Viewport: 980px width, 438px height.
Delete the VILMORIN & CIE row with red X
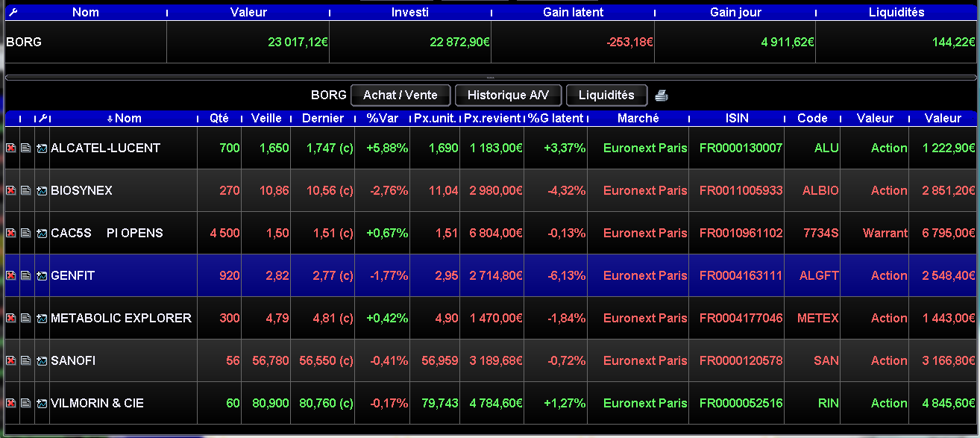click(11, 404)
